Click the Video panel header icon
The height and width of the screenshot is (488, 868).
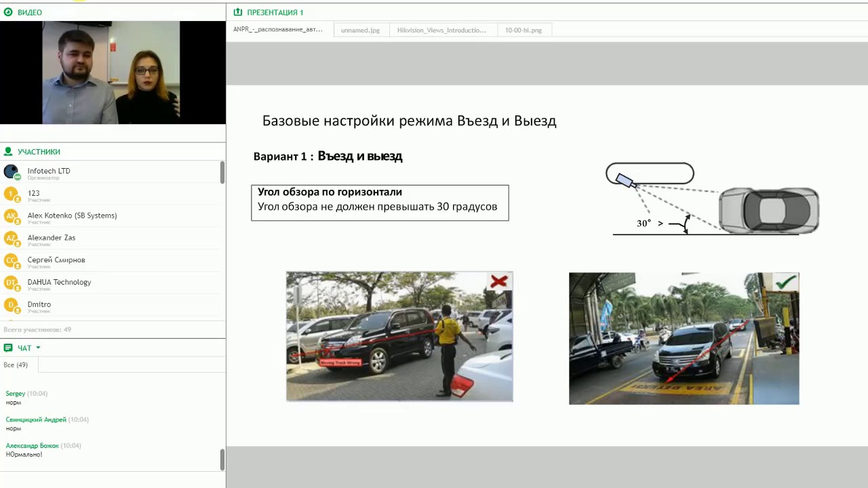pos(8,12)
